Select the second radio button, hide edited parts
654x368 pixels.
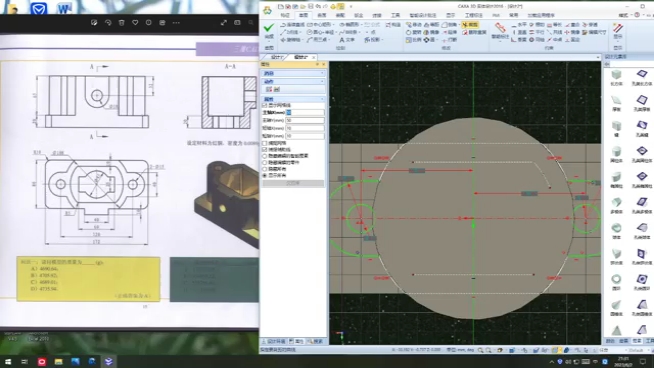click(x=264, y=162)
